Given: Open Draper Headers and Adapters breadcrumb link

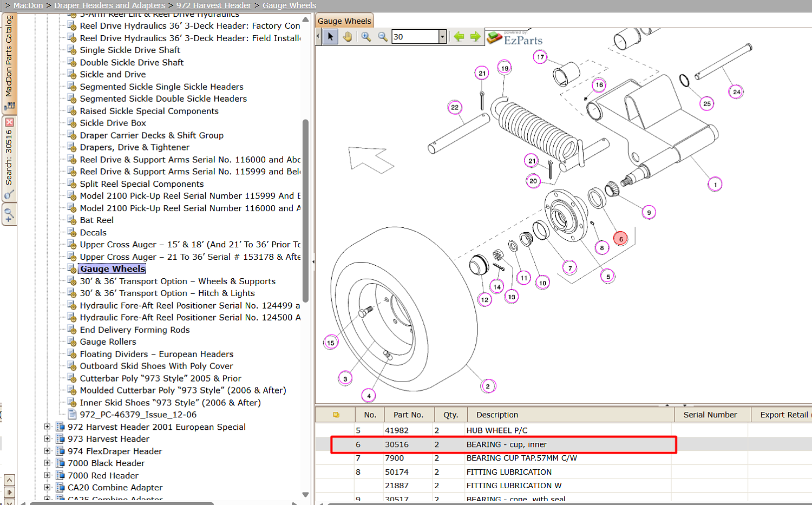Looking at the screenshot, I should pos(110,5).
